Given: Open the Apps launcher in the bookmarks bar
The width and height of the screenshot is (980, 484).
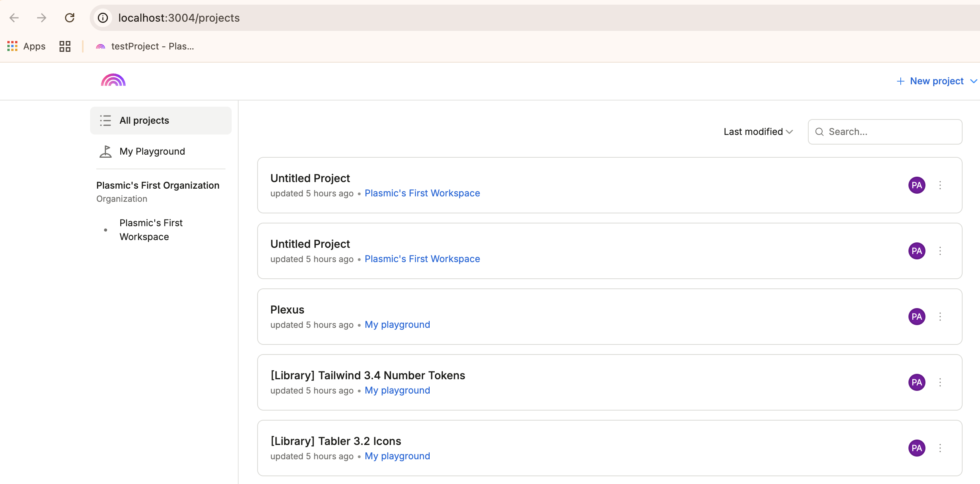Looking at the screenshot, I should coord(26,46).
